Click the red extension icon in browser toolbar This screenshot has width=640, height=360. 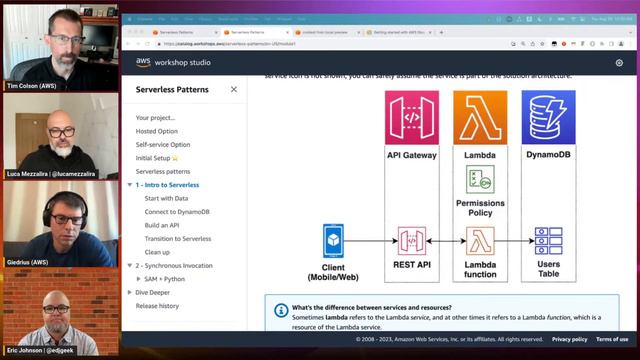point(564,44)
